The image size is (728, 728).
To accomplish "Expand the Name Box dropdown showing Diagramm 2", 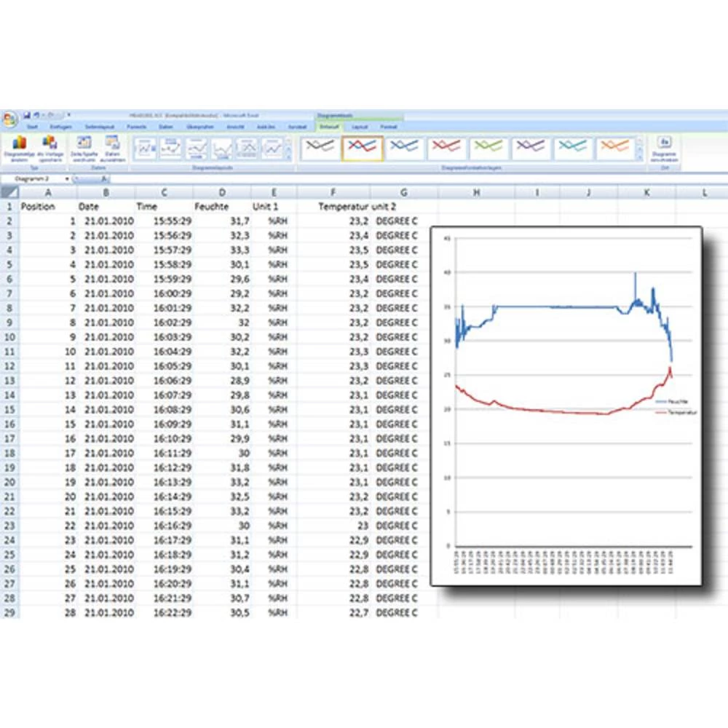I will point(67,178).
